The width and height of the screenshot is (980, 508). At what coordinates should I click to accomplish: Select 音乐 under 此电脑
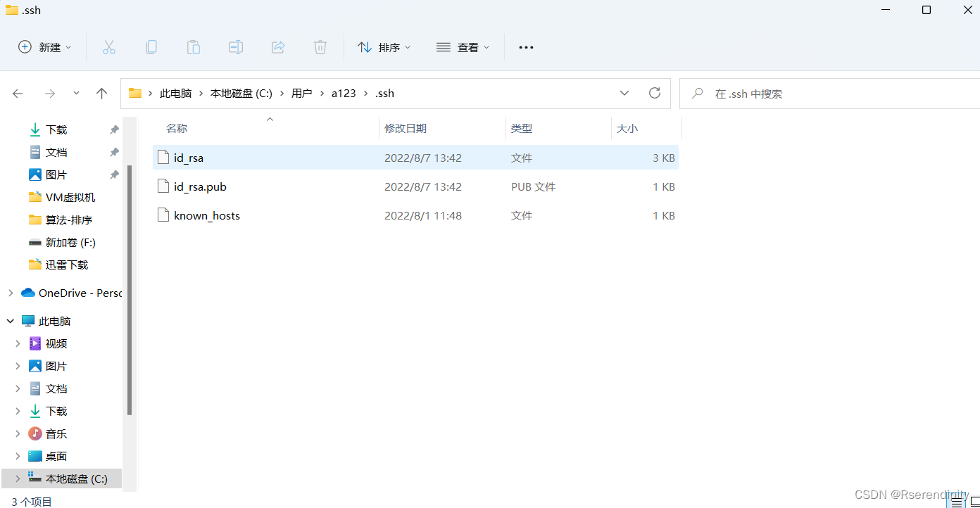click(x=56, y=433)
